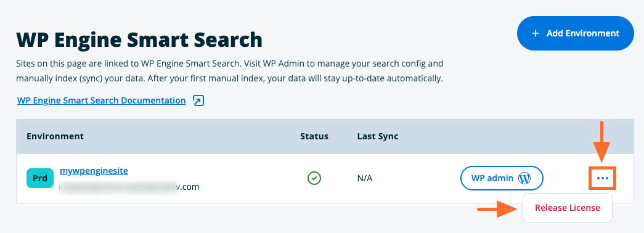Open the three-dot actions menu
The width and height of the screenshot is (644, 233).
(x=603, y=178)
